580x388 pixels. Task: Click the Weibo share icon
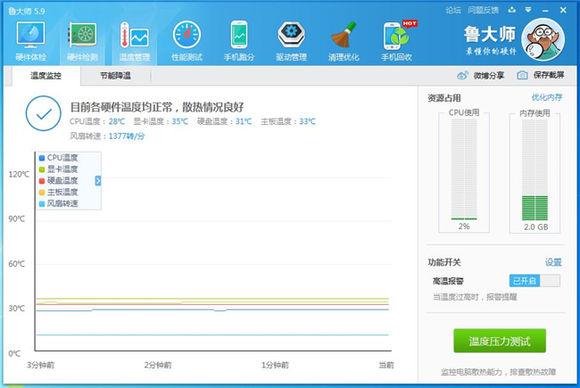(462, 75)
